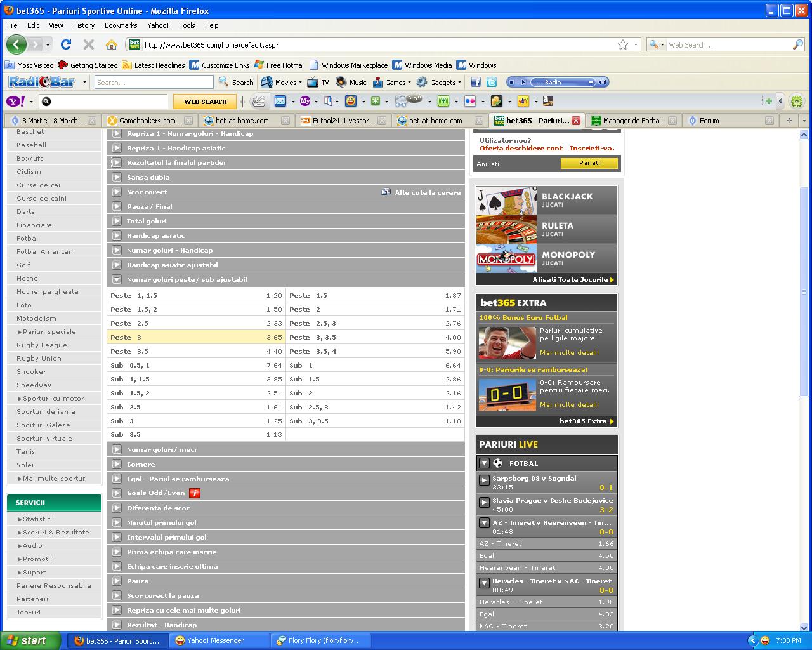The width and height of the screenshot is (812, 650).
Task: Stop the RadioBar radio player
Action: [x=511, y=82]
